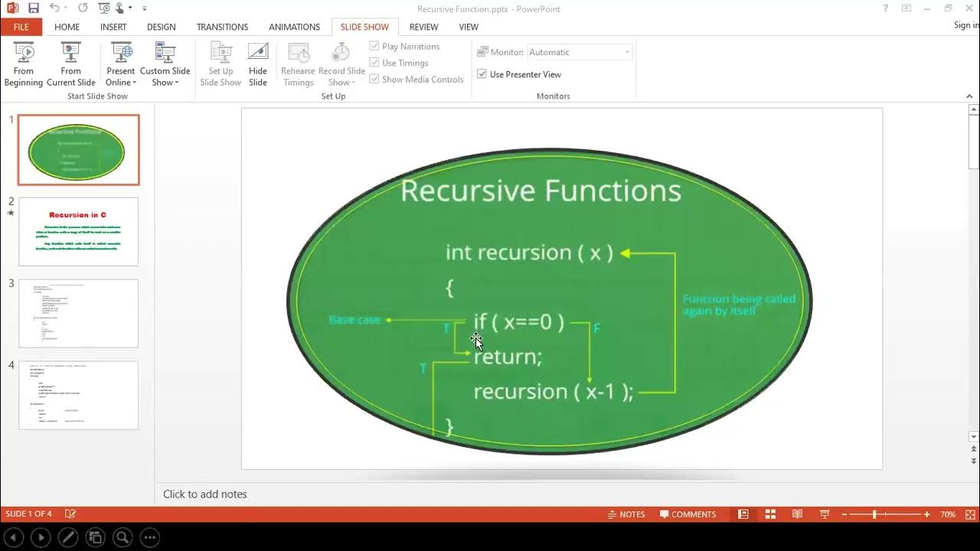Screen dimensions: 980x551
Task: Open FILE tab
Action: [21, 27]
